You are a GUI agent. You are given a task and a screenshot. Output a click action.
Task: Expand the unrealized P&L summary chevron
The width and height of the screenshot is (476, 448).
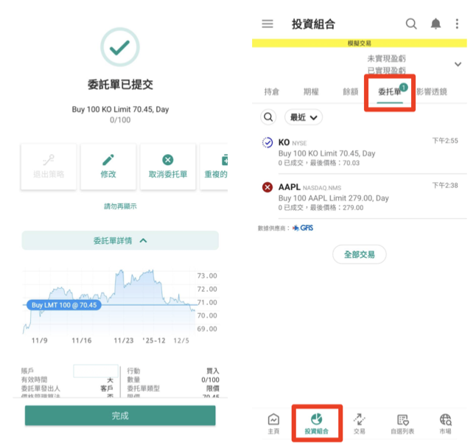[458, 64]
